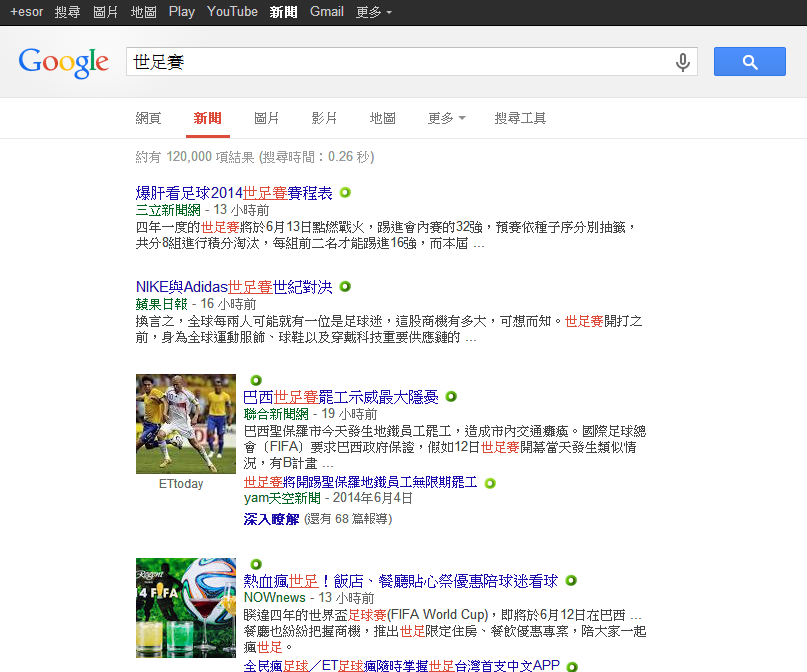The width and height of the screenshot is (807, 672).
Task: Open Play from the top bar
Action: click(182, 12)
